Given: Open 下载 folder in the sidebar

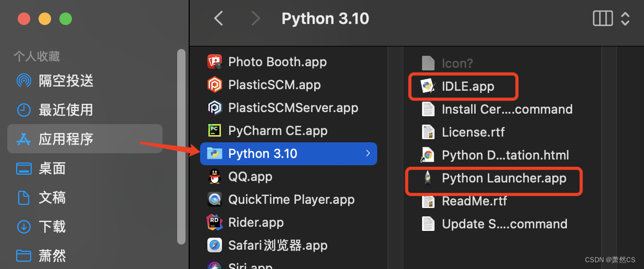Looking at the screenshot, I should 52,227.
